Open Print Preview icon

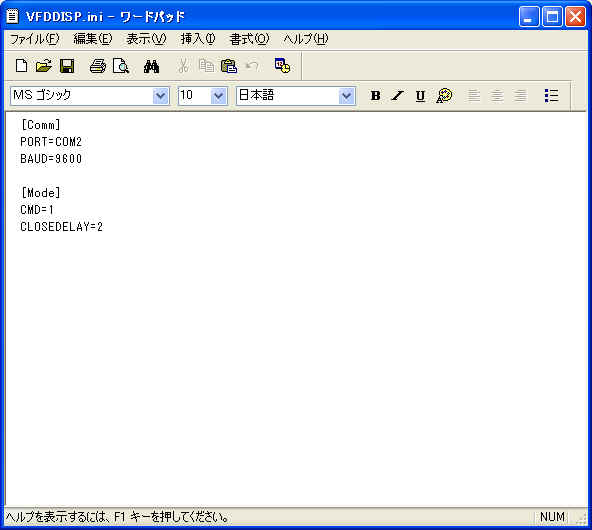pyautogui.click(x=121, y=66)
